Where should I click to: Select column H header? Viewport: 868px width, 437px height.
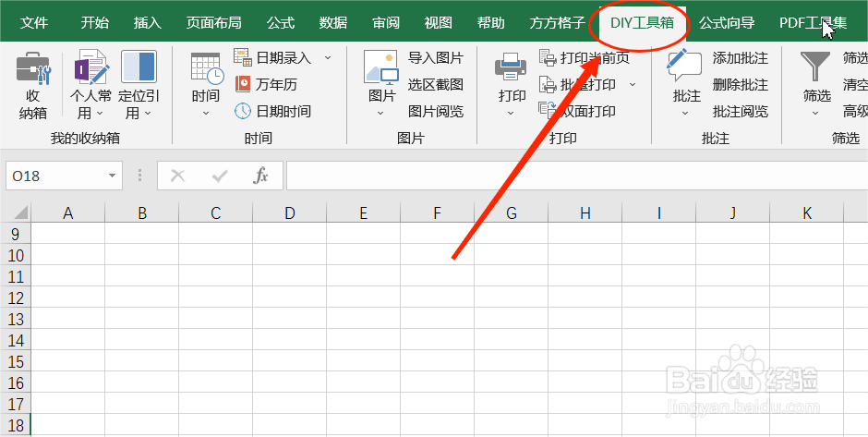pos(585,212)
